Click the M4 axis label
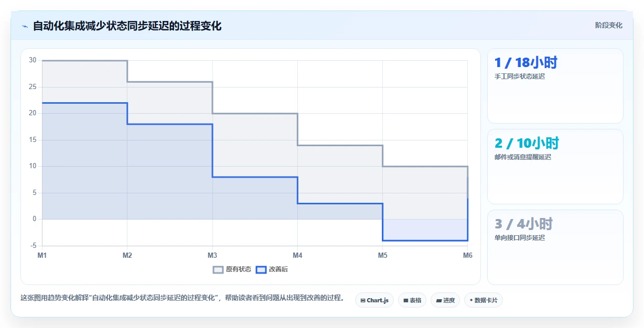 point(297,255)
